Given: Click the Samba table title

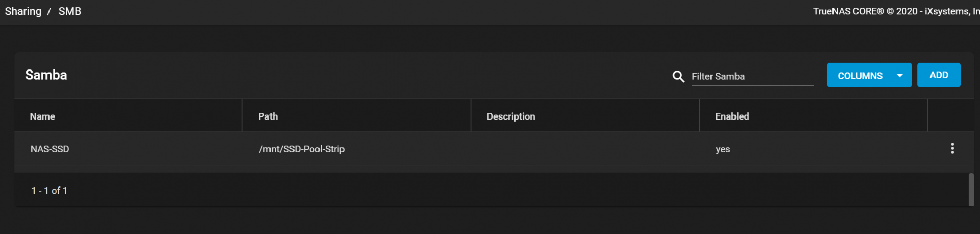Looking at the screenshot, I should pos(46,75).
